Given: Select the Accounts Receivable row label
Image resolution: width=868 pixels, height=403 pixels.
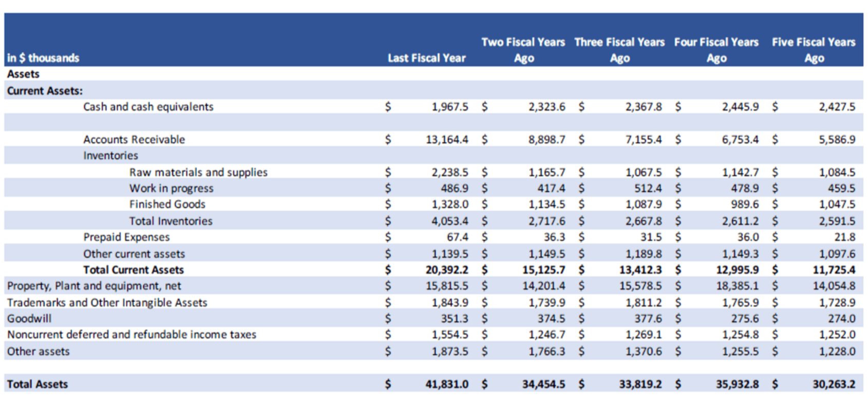Looking at the screenshot, I should [x=134, y=140].
